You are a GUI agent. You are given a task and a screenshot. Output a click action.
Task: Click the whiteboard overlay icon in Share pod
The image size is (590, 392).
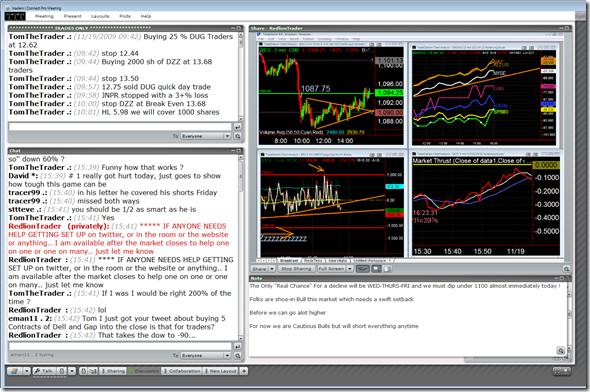click(387, 269)
